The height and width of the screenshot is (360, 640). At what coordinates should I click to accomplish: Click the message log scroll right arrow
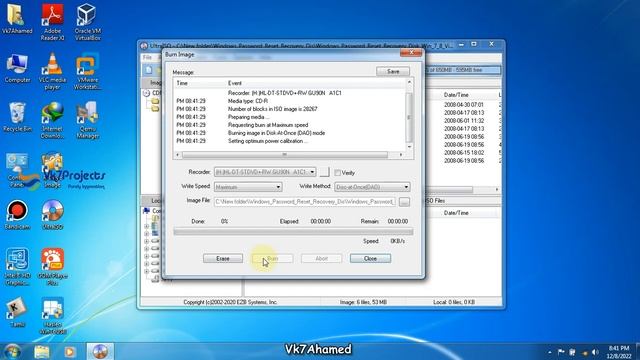click(401, 155)
